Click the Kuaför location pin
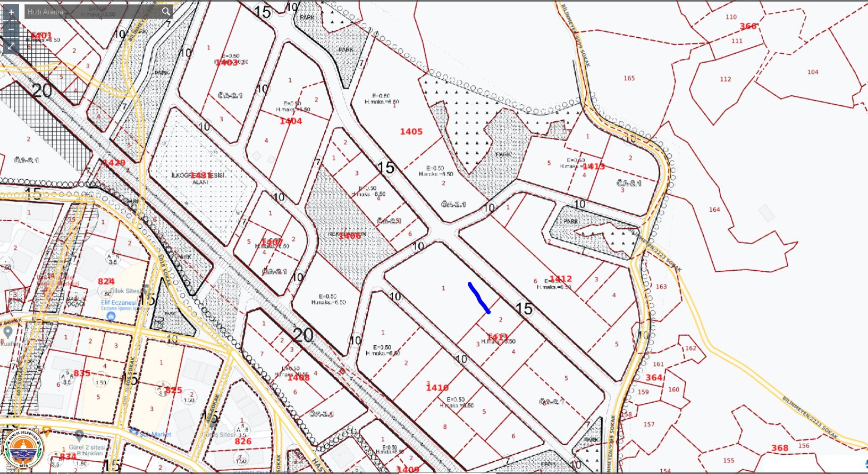868x474 pixels. point(7,333)
